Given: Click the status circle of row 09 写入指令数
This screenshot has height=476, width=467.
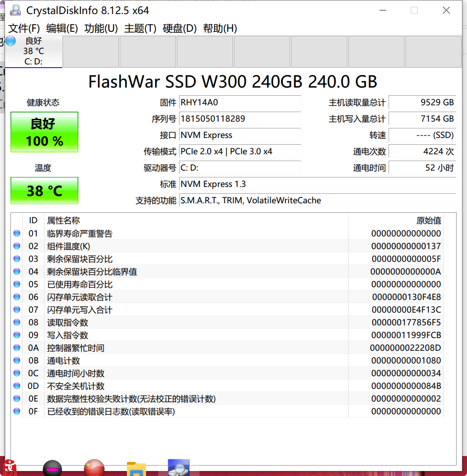Looking at the screenshot, I should [x=17, y=335].
